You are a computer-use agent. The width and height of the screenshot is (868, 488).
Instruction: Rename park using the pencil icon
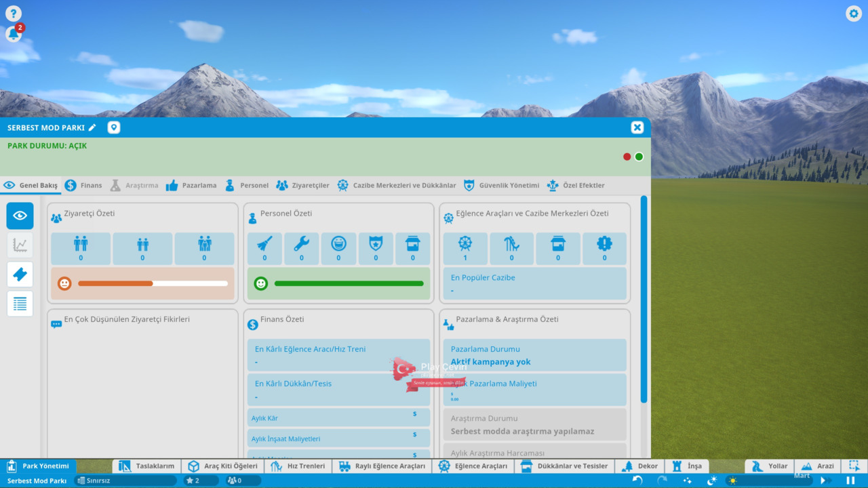[92, 127]
